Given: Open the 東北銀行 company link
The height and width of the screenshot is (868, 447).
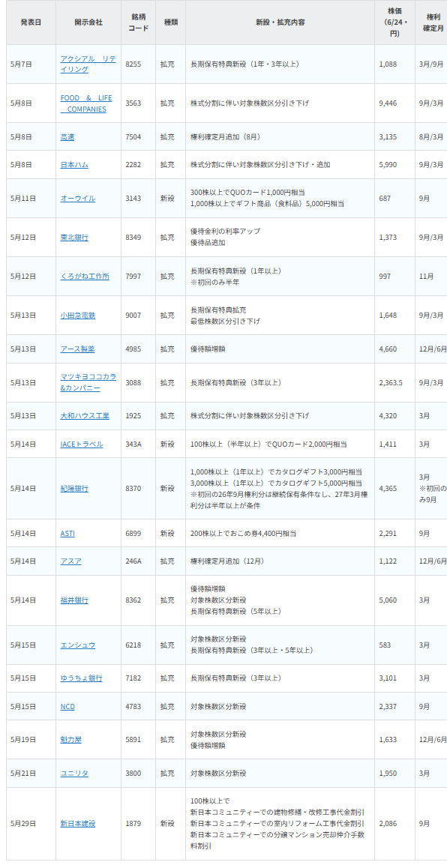Looking at the screenshot, I should coord(74,238).
